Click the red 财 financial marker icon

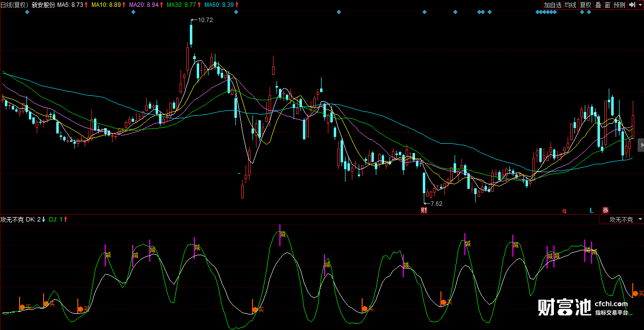click(424, 211)
